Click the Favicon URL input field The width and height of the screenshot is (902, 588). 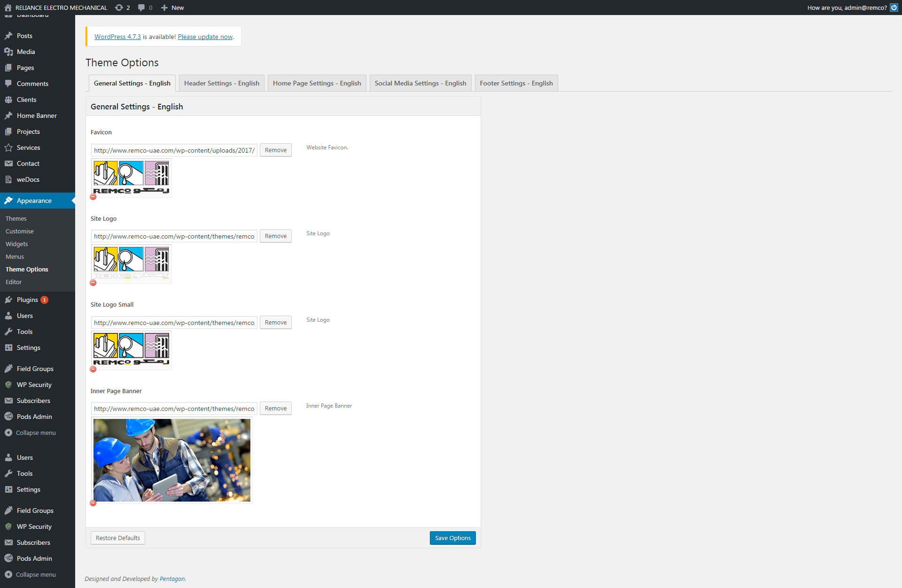[174, 150]
